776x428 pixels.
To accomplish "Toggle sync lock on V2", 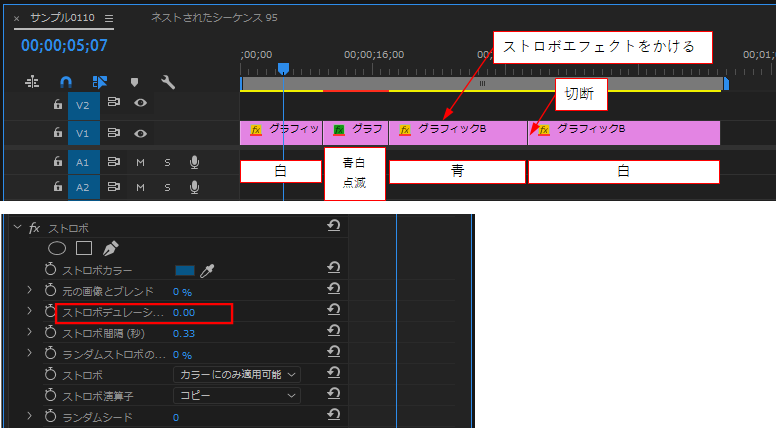I will (114, 102).
